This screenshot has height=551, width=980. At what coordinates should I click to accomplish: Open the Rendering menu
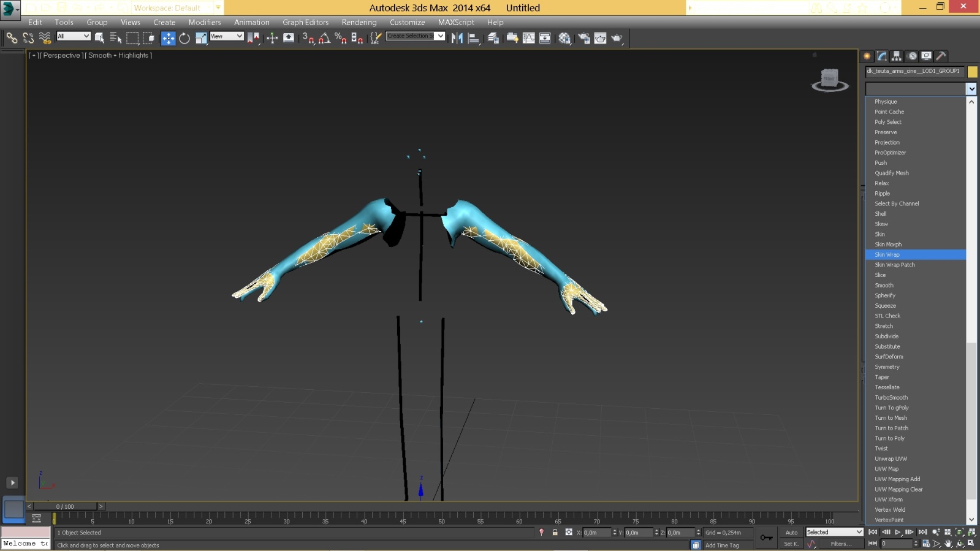pos(359,22)
